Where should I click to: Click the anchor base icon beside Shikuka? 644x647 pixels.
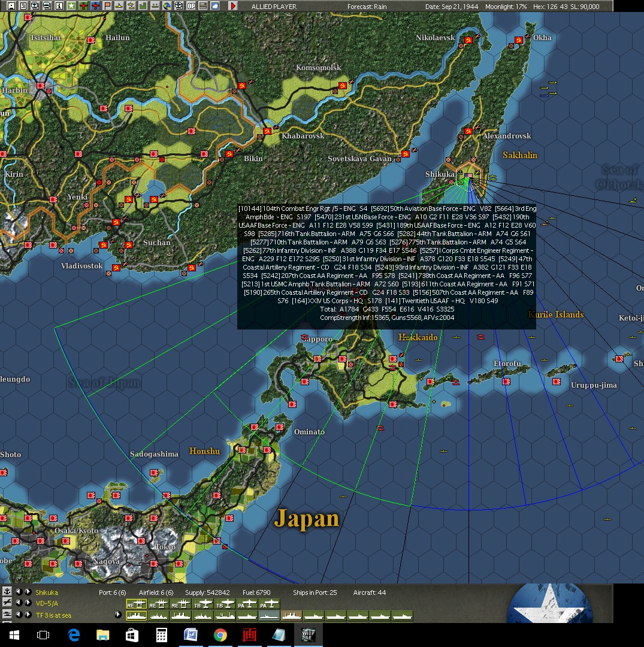pos(7,591)
